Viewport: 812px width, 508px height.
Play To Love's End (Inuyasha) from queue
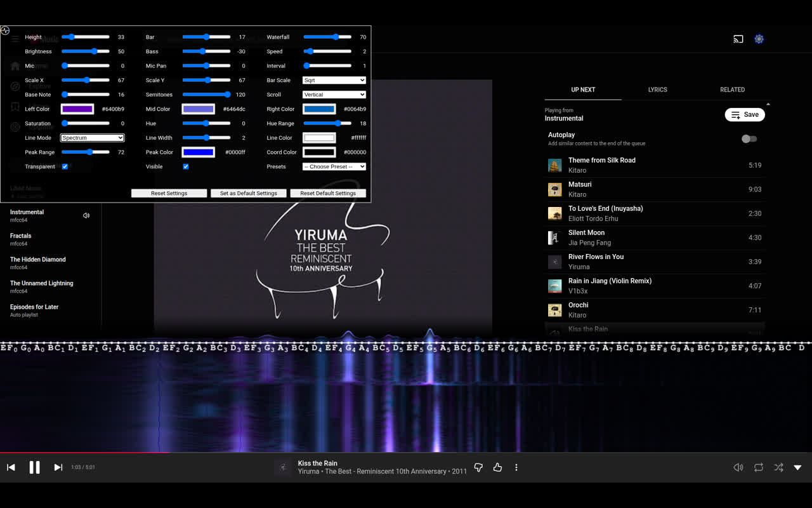click(655, 213)
